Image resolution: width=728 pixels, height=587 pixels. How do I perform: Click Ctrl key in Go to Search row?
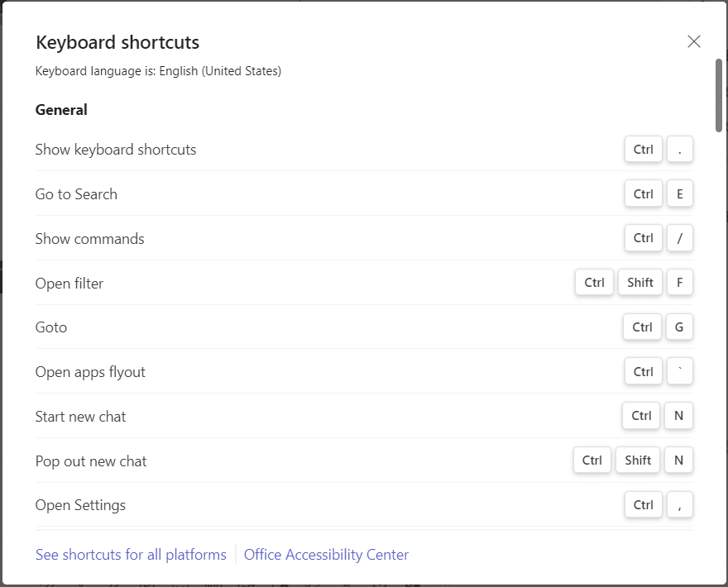[643, 193]
